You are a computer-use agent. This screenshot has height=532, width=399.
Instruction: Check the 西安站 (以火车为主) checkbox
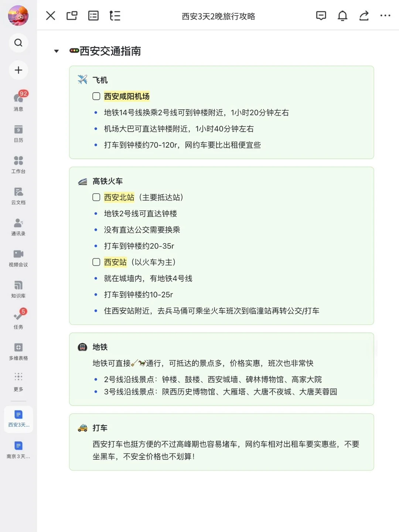point(96,262)
